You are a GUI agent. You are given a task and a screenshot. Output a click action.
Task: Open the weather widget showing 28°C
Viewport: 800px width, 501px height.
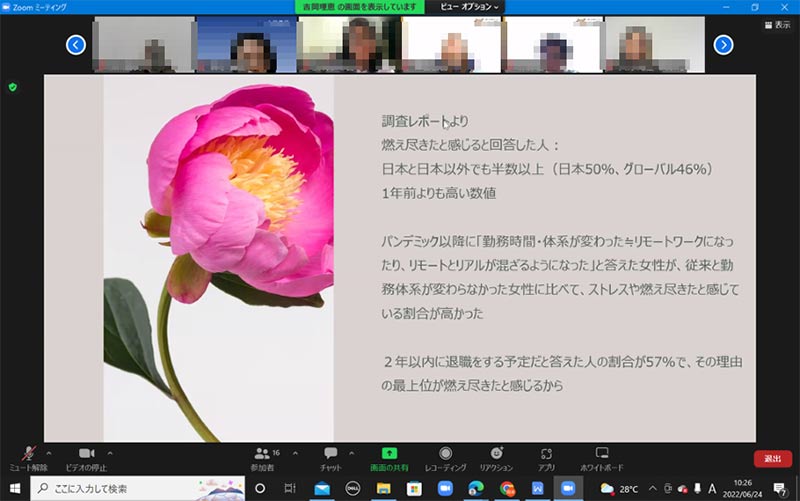pyautogui.click(x=619, y=489)
